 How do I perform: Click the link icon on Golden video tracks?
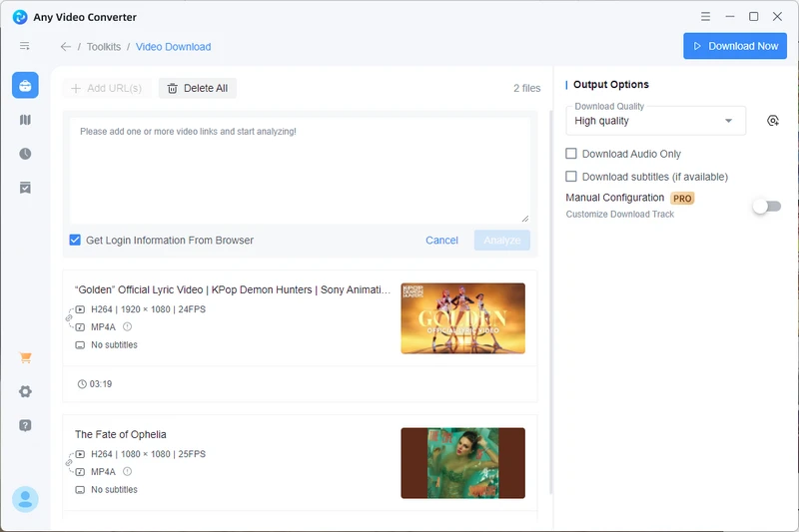point(69,318)
